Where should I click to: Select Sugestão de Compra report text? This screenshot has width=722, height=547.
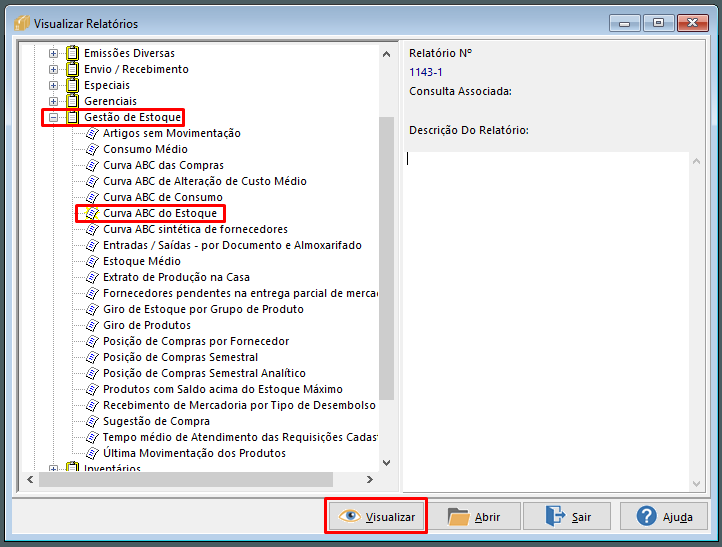pos(157,421)
